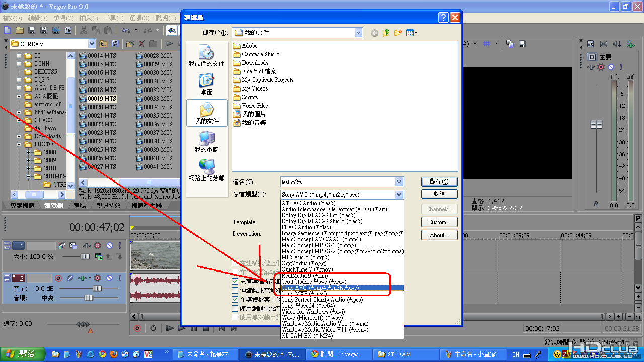Toggle the 使用網路電腦 network render checkbox

235,308
